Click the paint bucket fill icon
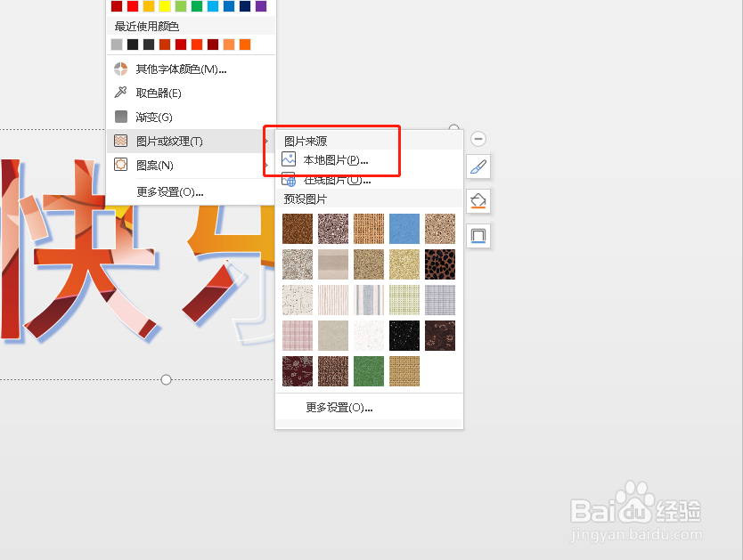The image size is (743, 560). coord(478,200)
